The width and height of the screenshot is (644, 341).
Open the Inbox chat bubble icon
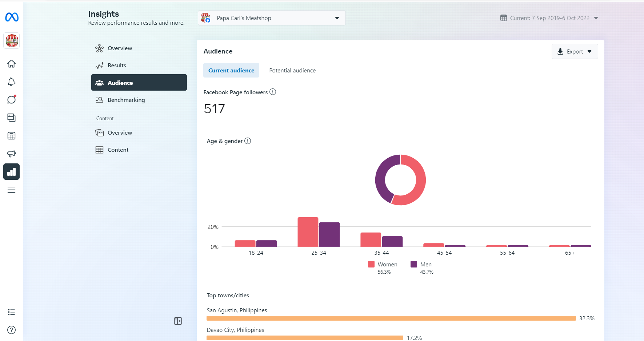point(12,99)
